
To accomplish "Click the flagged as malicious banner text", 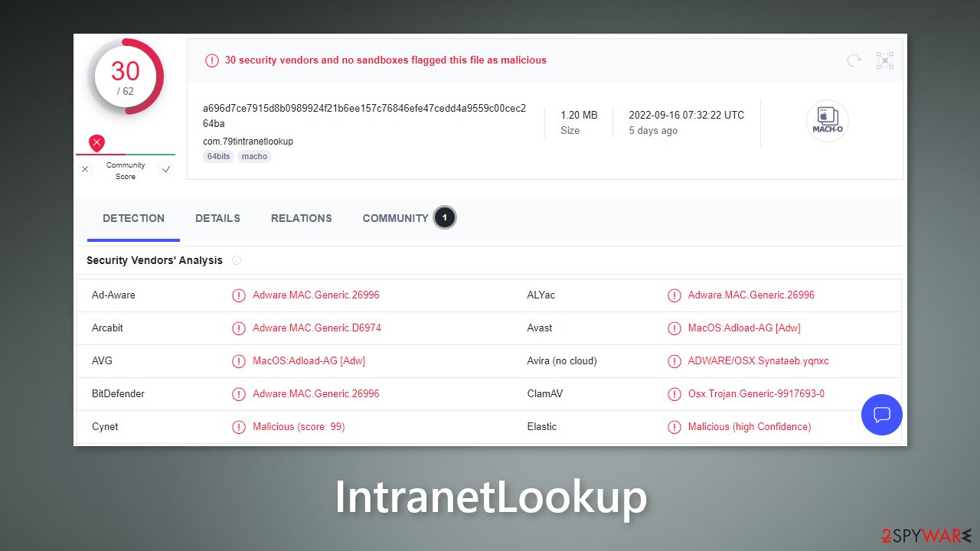I will [x=386, y=60].
